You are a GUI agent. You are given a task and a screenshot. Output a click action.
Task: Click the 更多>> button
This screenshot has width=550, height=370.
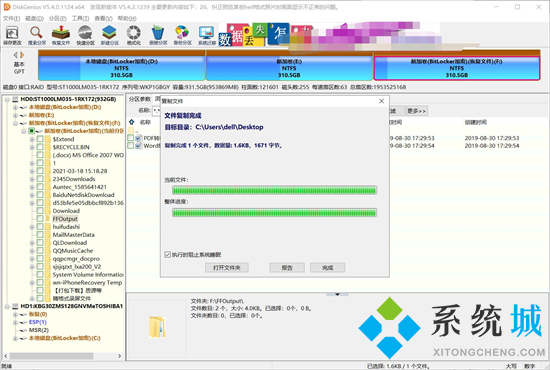pyautogui.click(x=416, y=111)
